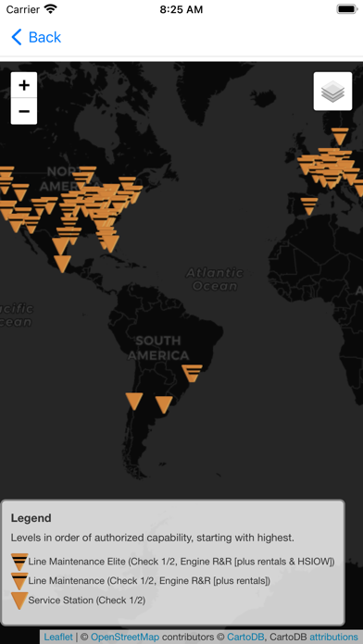Screen dimensions: 363x644
Task: Open the CartoDB link
Action: coord(246,637)
